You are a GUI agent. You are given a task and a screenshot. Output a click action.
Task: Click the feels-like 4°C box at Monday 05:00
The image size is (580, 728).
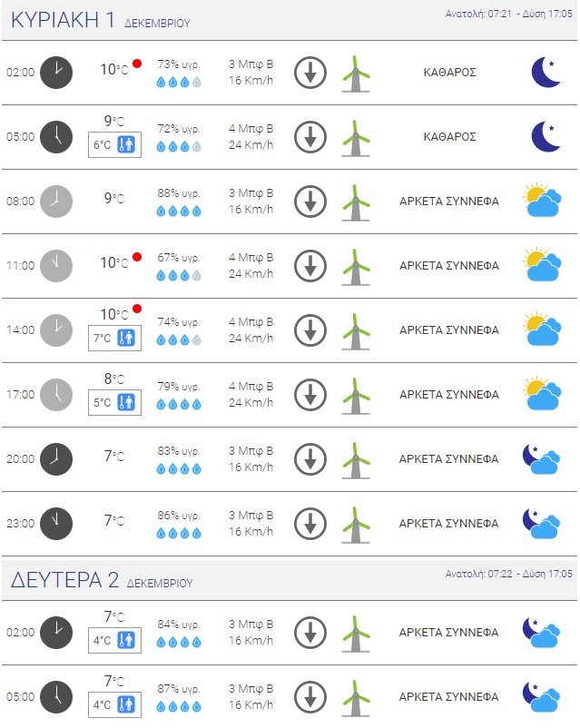[x=113, y=705]
